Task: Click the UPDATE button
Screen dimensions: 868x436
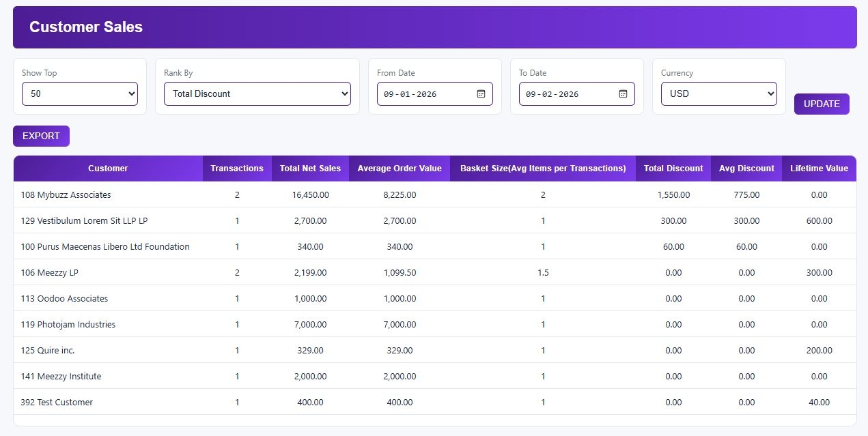Action: click(x=821, y=104)
